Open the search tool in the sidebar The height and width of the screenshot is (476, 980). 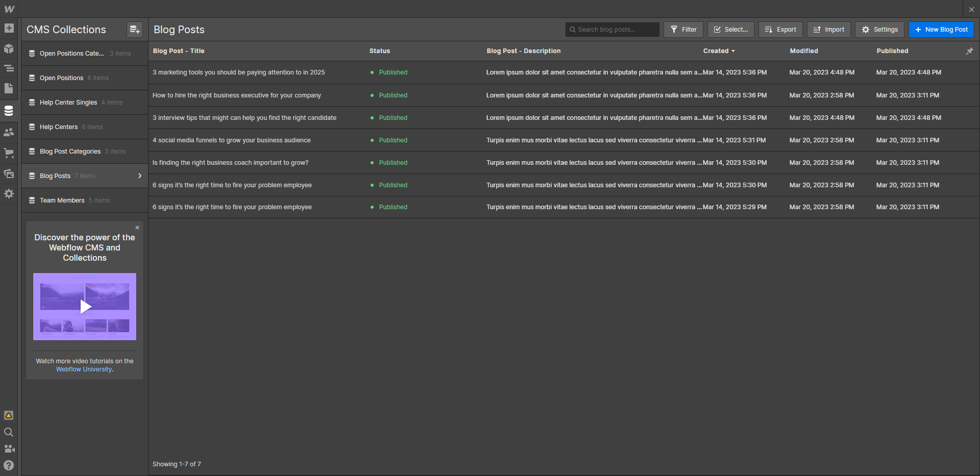[9, 432]
